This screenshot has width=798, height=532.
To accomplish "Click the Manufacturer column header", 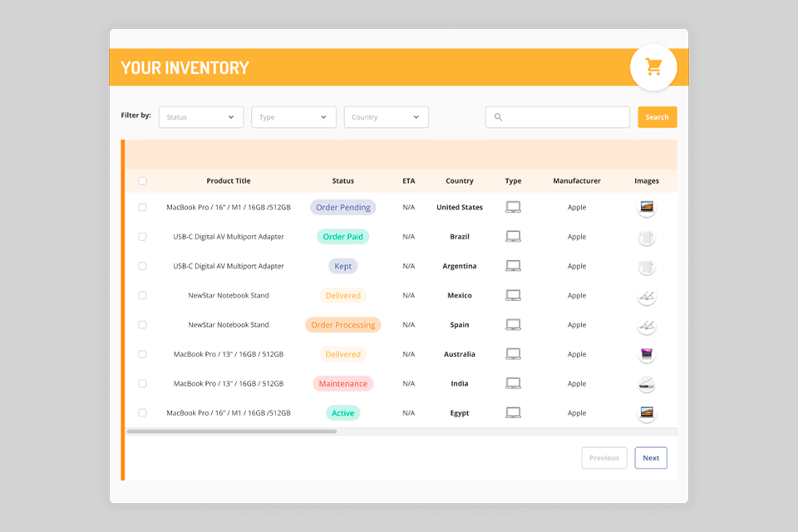I will click(577, 181).
